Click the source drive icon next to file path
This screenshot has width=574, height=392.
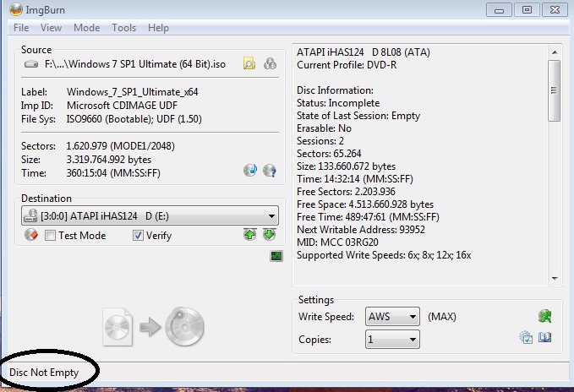click(31, 64)
